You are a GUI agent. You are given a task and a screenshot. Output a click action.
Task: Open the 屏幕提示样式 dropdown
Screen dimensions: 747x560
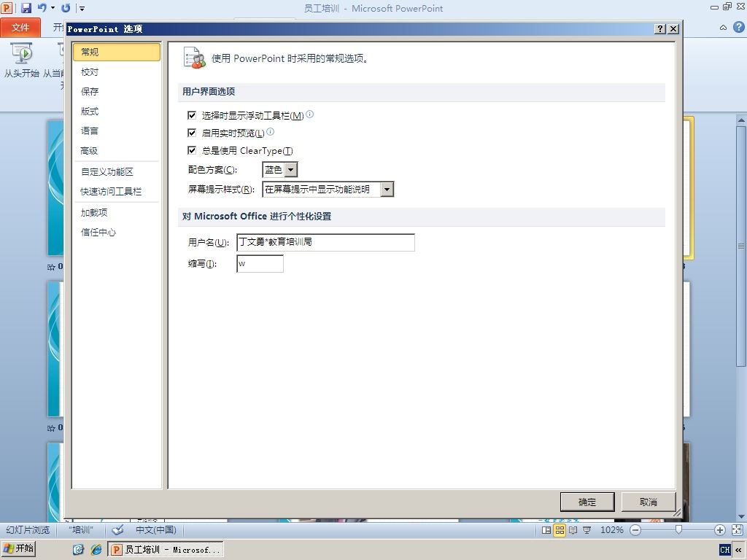click(387, 190)
